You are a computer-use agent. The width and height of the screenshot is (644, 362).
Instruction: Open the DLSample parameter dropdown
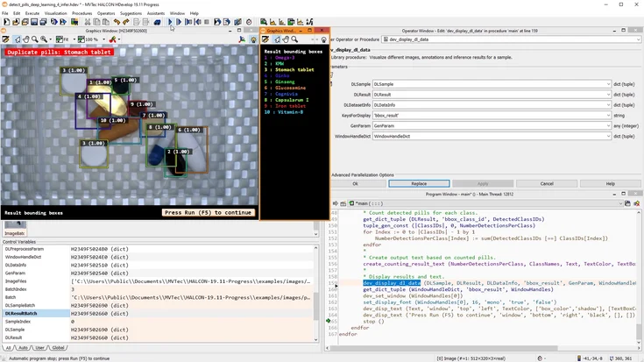pyautogui.click(x=608, y=84)
